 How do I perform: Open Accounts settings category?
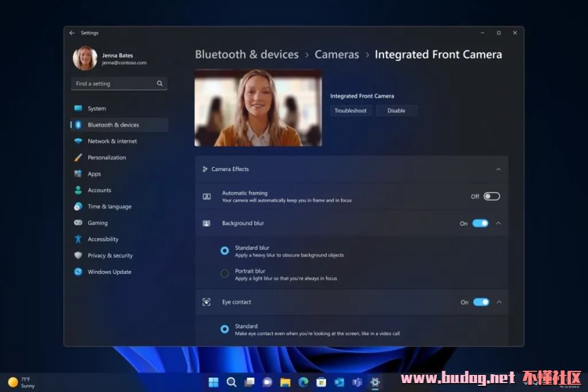click(x=119, y=190)
